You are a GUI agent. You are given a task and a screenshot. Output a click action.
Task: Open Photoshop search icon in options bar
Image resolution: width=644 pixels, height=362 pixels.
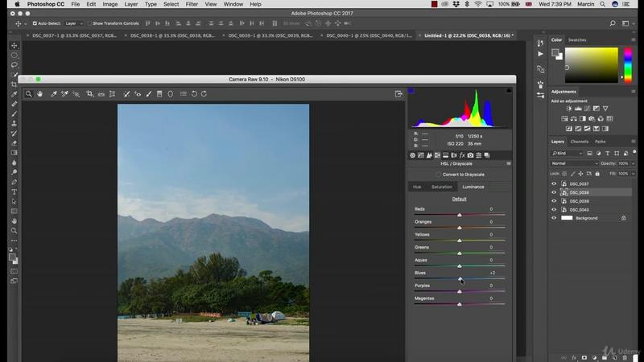pyautogui.click(x=613, y=23)
